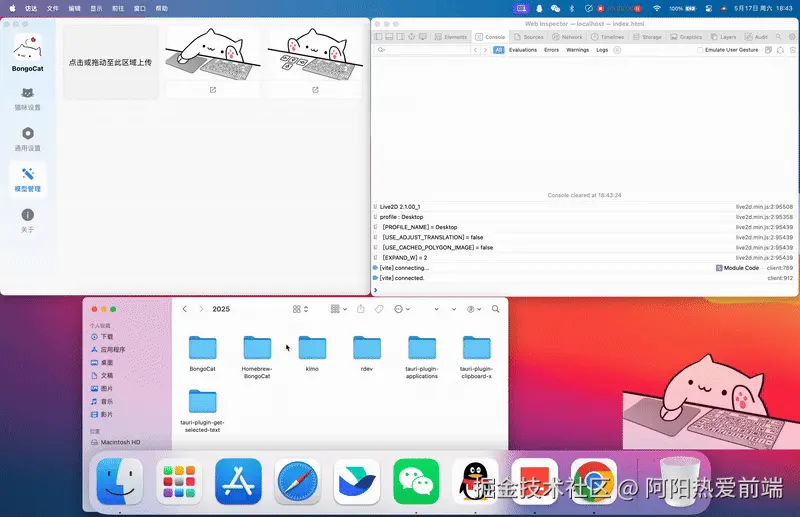Switch Finder icon view mode selector

click(300, 309)
